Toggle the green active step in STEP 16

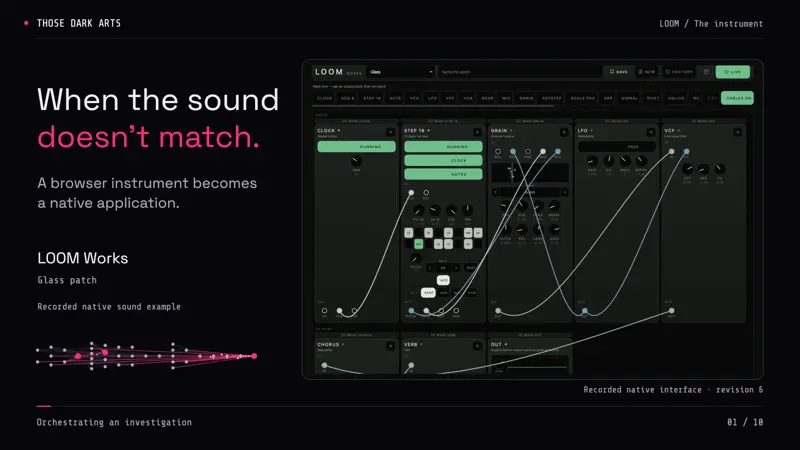pos(418,244)
